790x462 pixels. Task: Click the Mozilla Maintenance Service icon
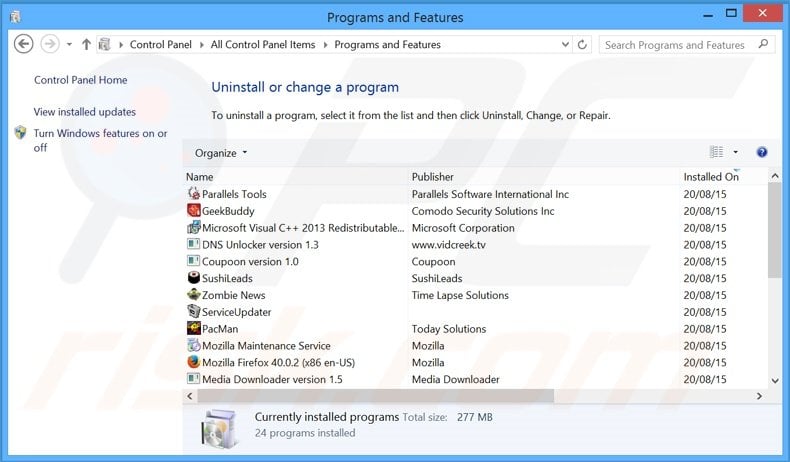click(193, 345)
